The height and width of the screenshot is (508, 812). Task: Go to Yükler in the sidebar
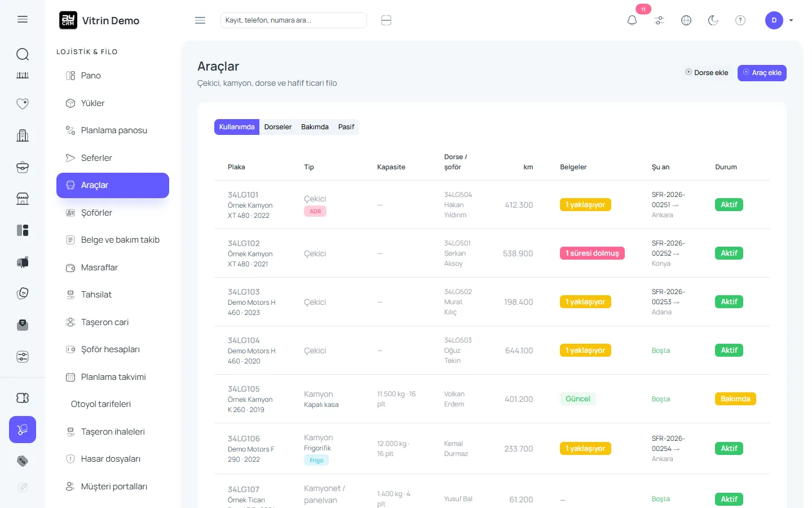pos(113,103)
